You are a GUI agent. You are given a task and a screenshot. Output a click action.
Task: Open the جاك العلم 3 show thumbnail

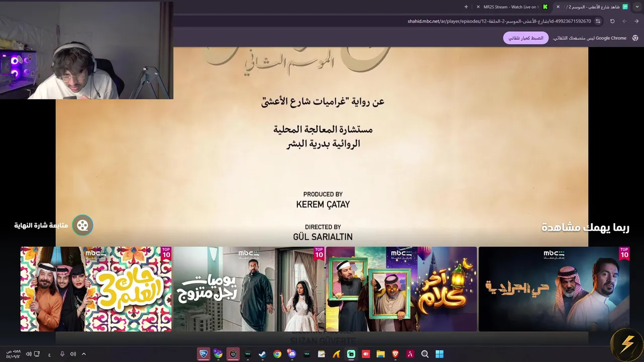tap(96, 289)
